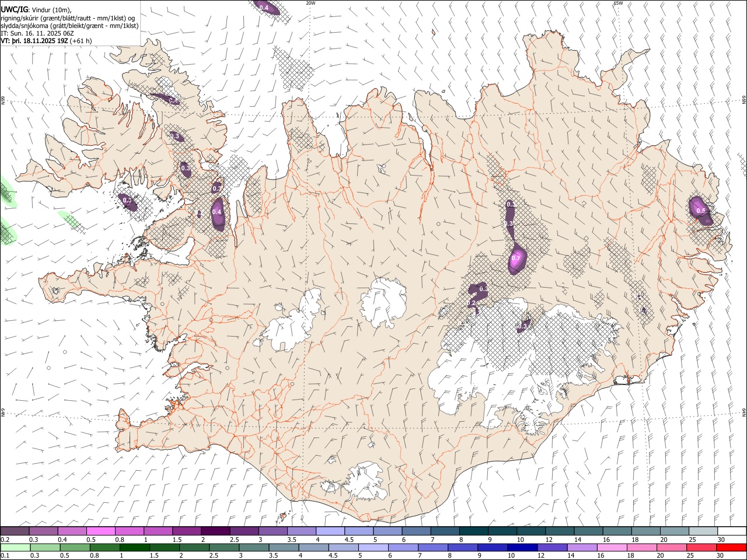
Task: Pick upper legend swatch between 14 and 16
Action: (x=587, y=531)
